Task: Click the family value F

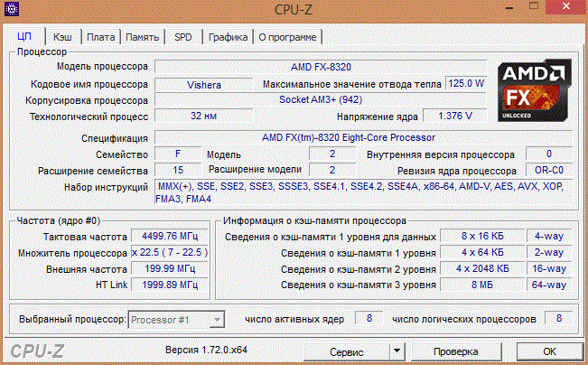Action: 178,154
